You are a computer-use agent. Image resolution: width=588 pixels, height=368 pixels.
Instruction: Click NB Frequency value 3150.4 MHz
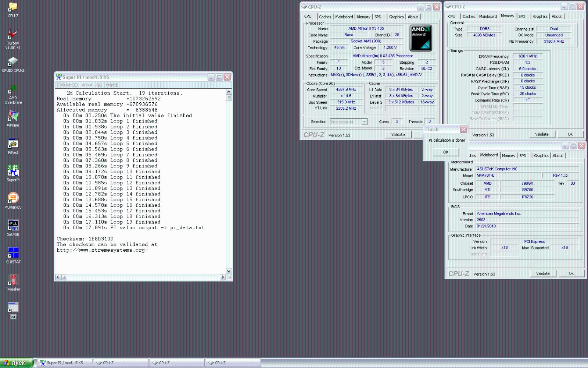click(554, 42)
